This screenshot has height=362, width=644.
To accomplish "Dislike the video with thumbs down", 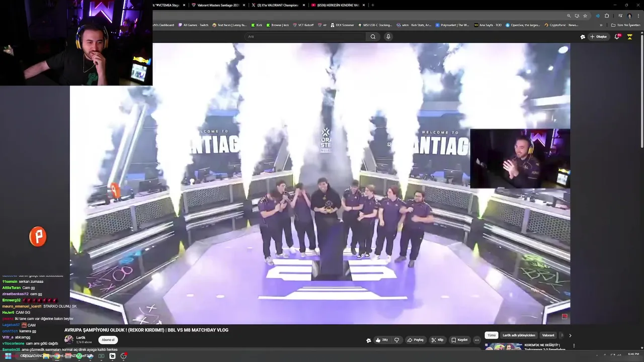I will [x=396, y=340].
